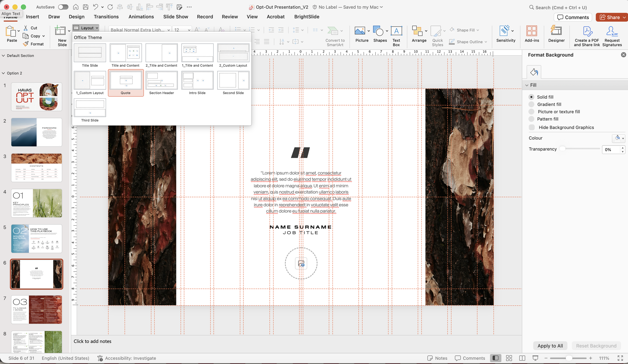The image size is (628, 364).
Task: Click the Share button
Action: coord(612,17)
